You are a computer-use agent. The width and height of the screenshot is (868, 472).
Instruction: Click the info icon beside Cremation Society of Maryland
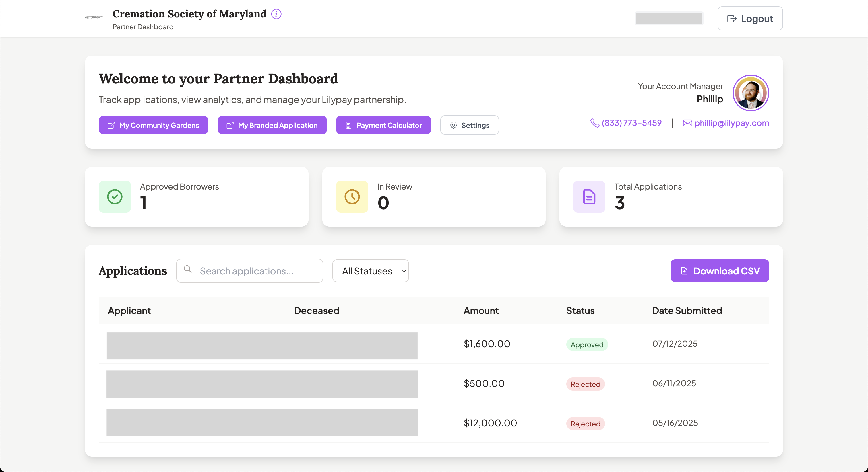[x=276, y=14]
